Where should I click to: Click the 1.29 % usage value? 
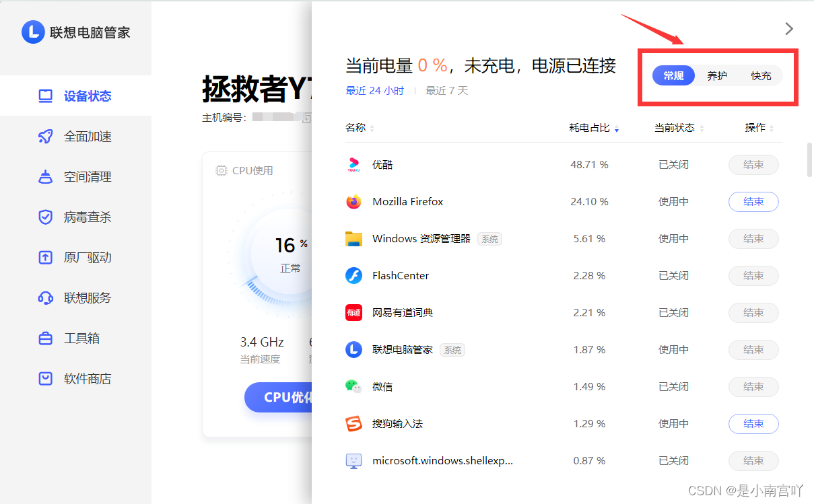point(589,424)
